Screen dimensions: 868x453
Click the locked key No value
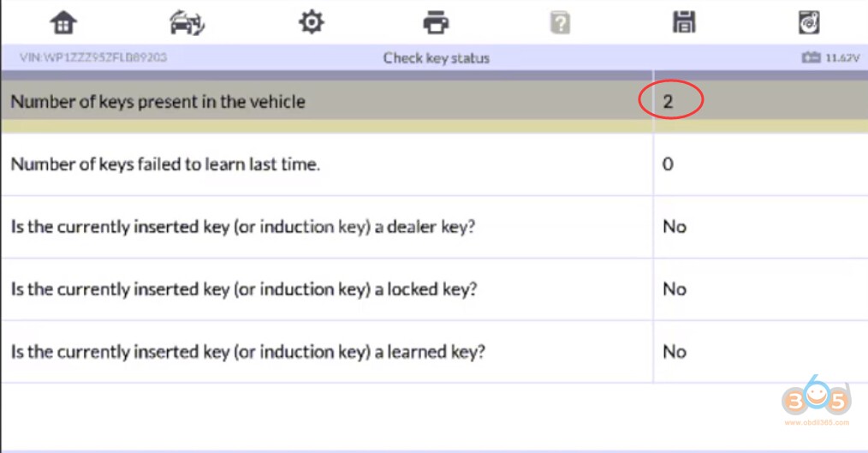pyautogui.click(x=675, y=289)
